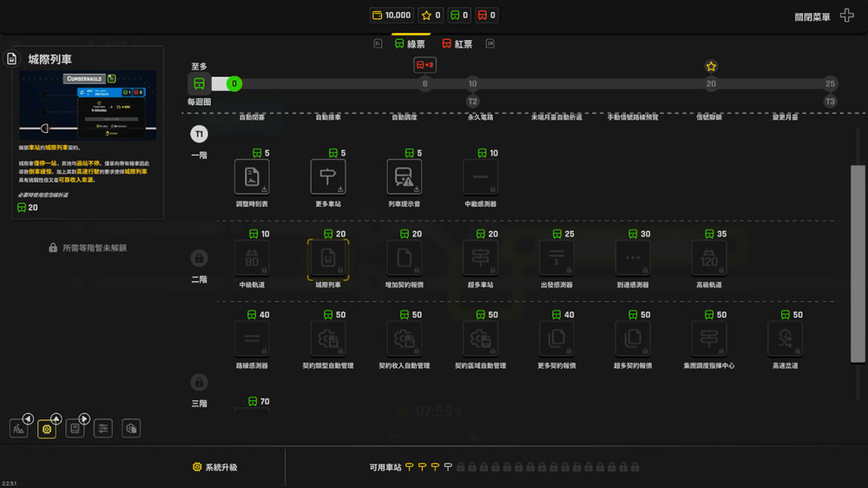Click the star reward marker at 20
The width and height of the screenshot is (868, 488).
[x=711, y=67]
